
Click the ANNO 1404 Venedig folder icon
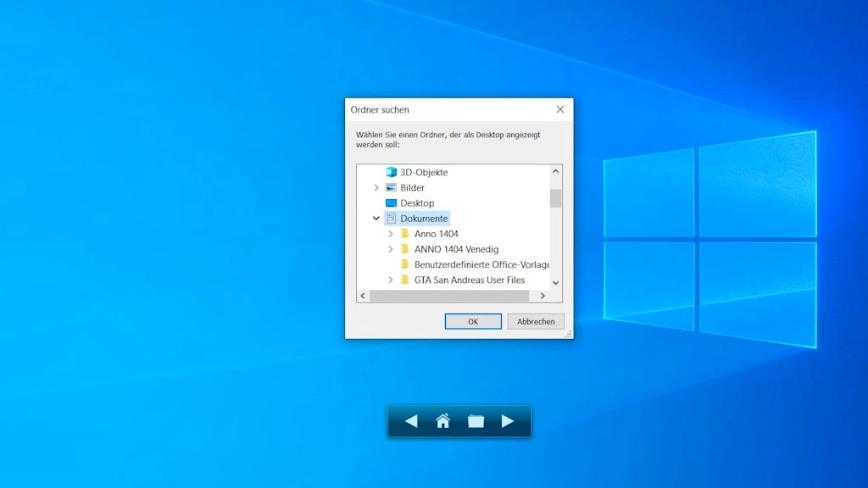tap(404, 249)
